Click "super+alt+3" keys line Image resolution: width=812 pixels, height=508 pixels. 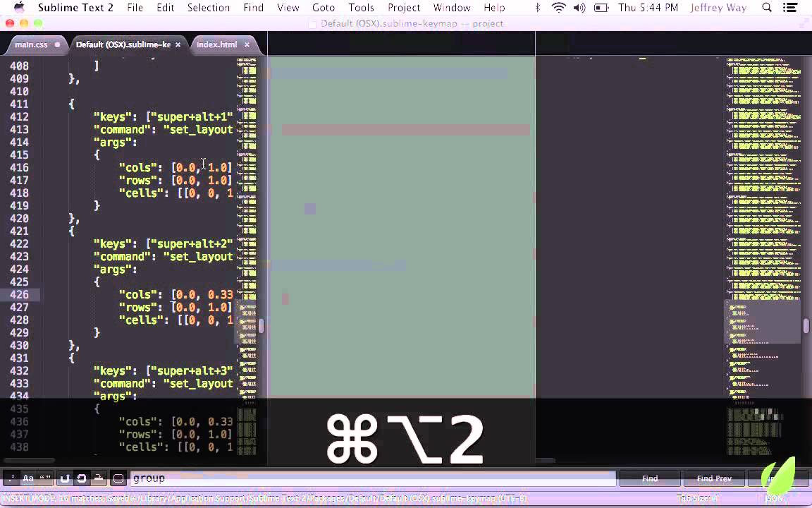pos(163,370)
